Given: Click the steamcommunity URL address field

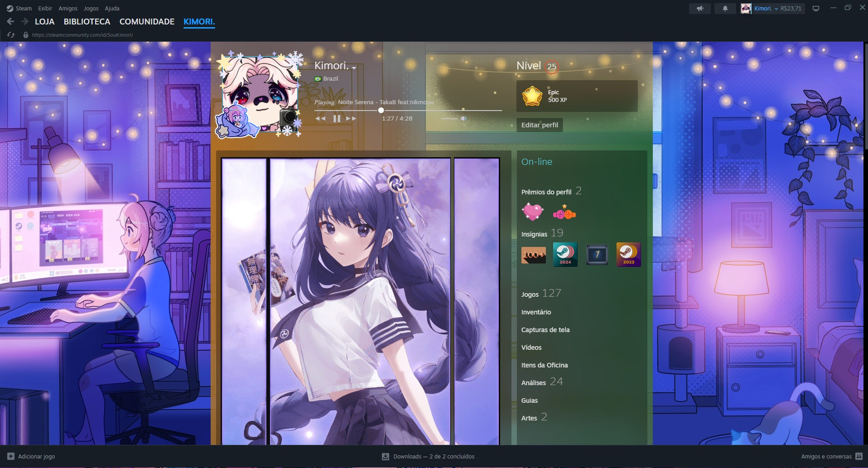Looking at the screenshot, I should [x=82, y=35].
